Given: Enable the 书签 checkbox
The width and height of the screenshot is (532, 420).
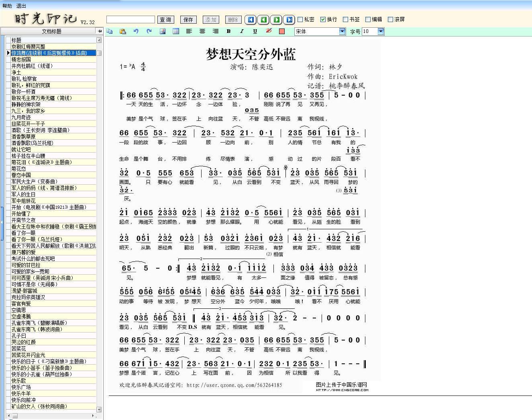Looking at the screenshot, I should 345,19.
